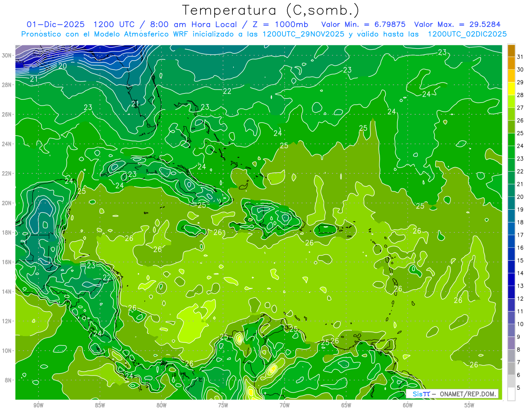The height and width of the screenshot is (411, 532).
Task: Click the 12N latitude axis label
Action: [x=7, y=321]
